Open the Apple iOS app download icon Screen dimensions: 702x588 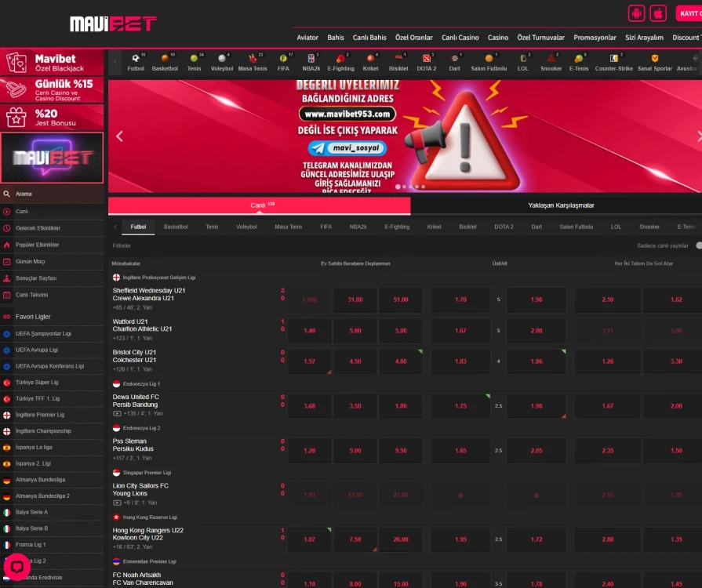658,13
